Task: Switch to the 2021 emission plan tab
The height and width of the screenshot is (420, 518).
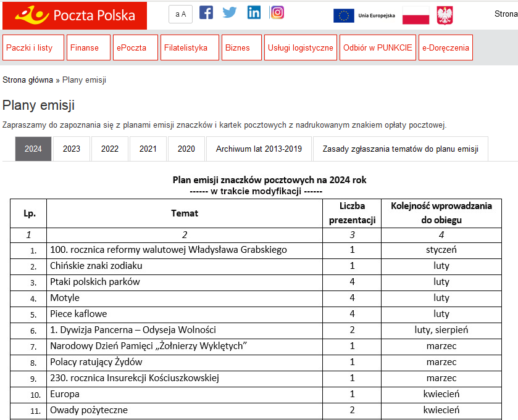Action: 148,149
